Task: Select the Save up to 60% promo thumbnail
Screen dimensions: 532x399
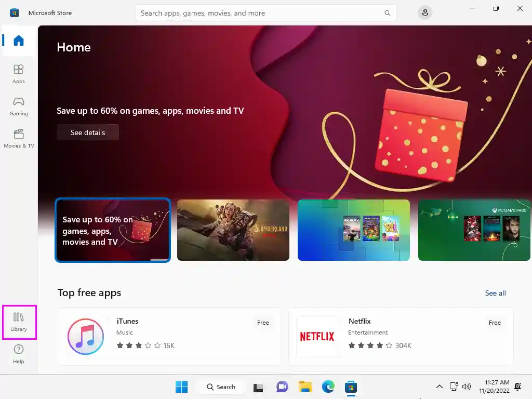Action: point(113,230)
